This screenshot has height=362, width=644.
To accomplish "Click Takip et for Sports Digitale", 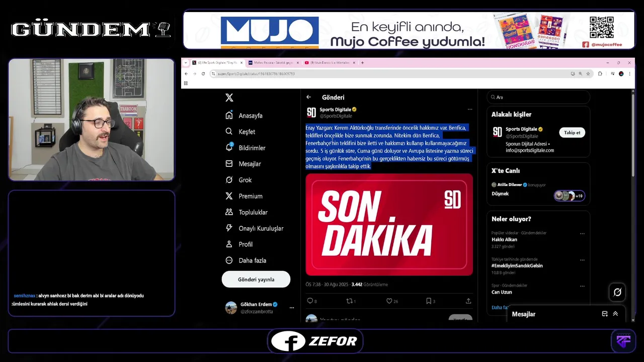I will click(x=572, y=133).
